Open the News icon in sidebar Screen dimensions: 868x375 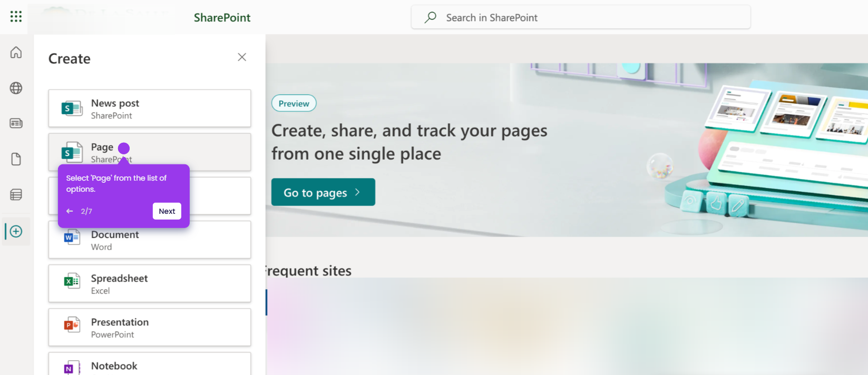(x=16, y=123)
